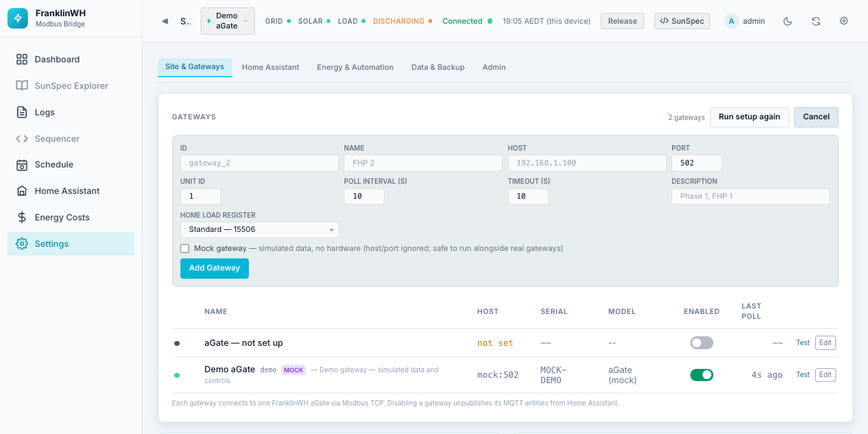Select Settings gear icon in sidebar
This screenshot has width=868, height=434.
(x=22, y=244)
